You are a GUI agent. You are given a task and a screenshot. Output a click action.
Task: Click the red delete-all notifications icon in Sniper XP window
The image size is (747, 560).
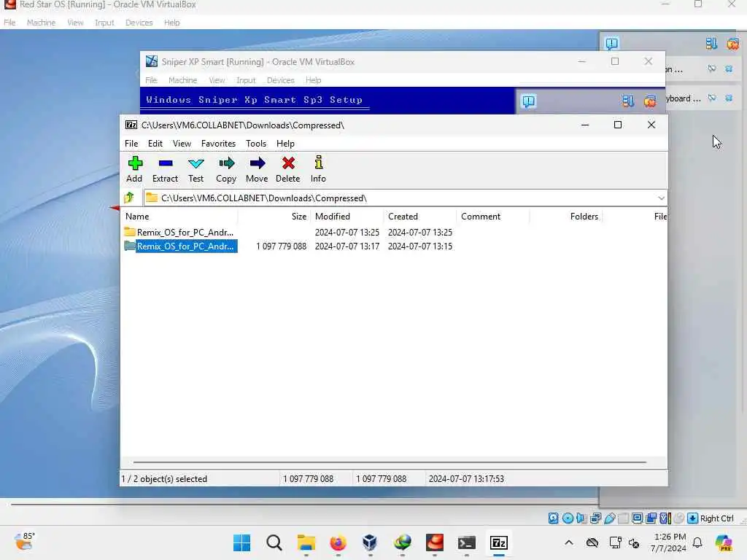point(650,101)
